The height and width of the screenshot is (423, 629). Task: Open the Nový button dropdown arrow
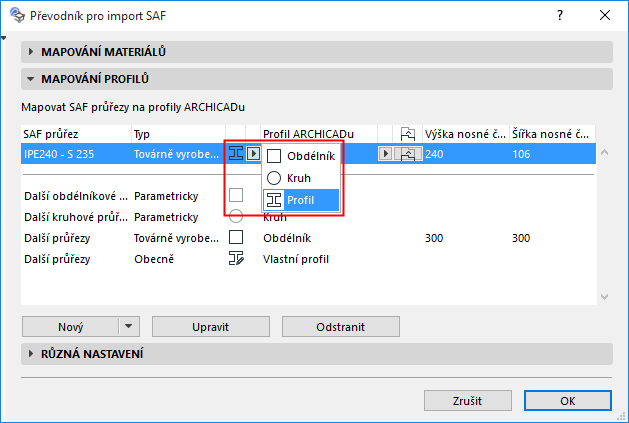pyautogui.click(x=129, y=327)
